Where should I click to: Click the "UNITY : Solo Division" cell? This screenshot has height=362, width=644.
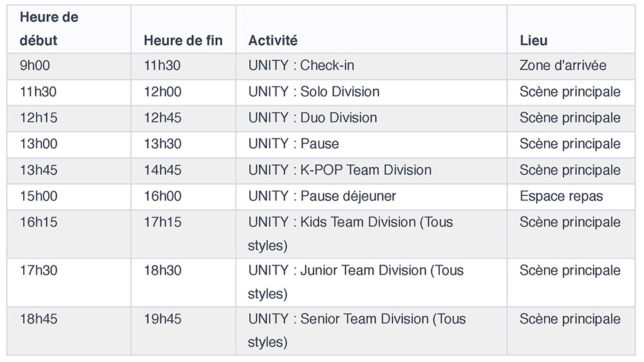pyautogui.click(x=314, y=92)
